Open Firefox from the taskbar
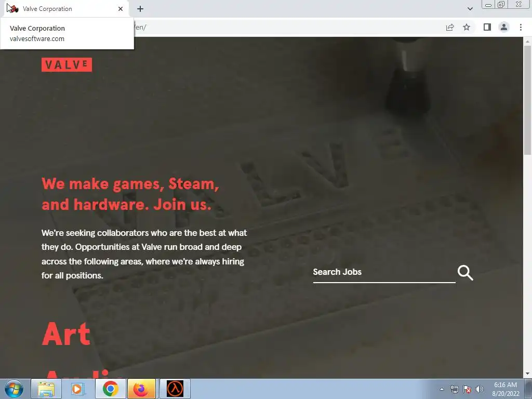 [x=141, y=389]
